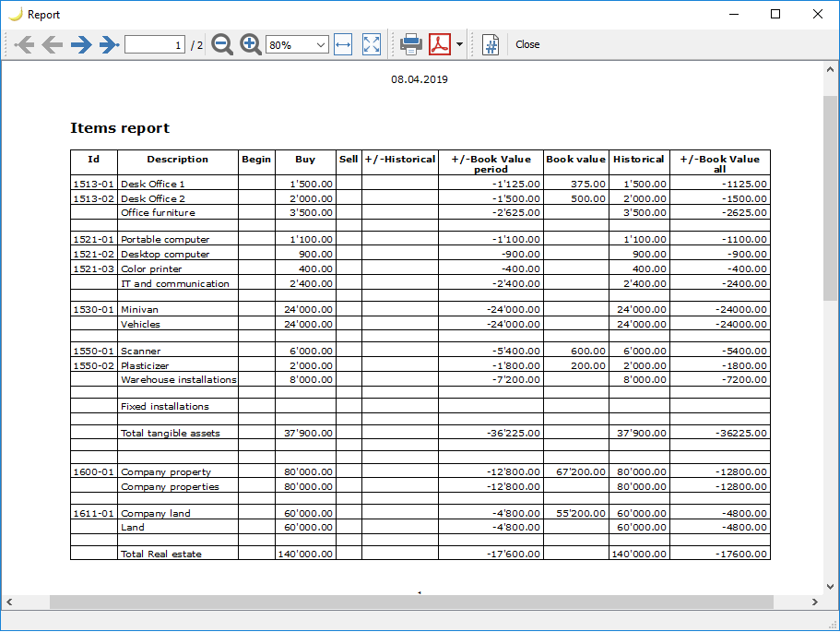Click the 'Company land' description
The image size is (840, 632).
155,514
